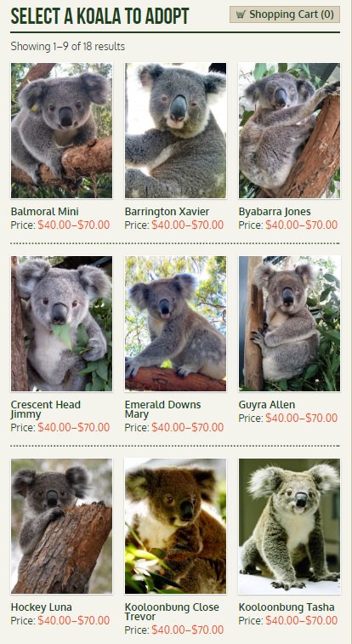This screenshot has width=352, height=644.
Task: Click the shopping cart icon
Action: pos(241,14)
